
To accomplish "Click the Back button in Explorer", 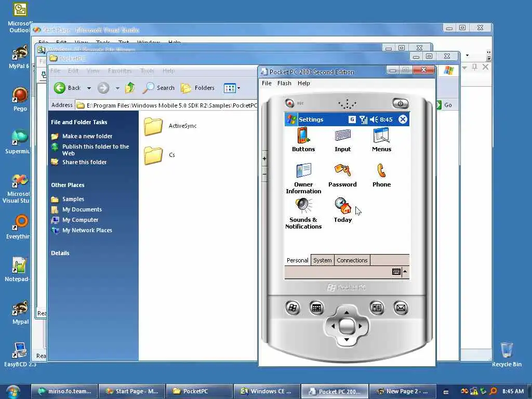I will point(67,88).
